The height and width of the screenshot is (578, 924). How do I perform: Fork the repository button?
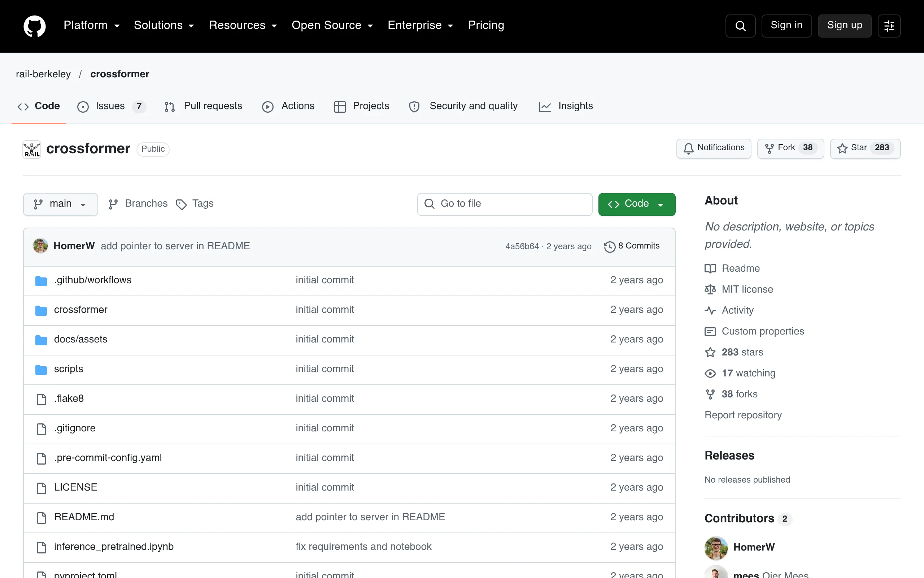(x=790, y=148)
